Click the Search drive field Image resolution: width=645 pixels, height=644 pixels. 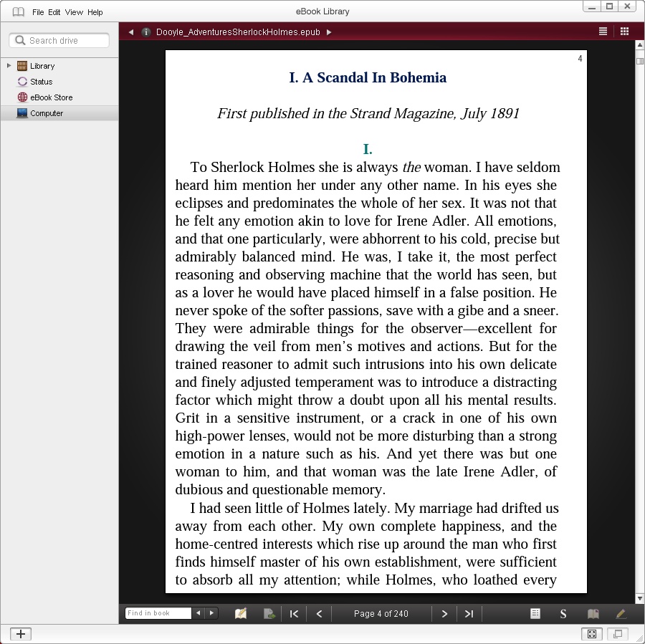(x=59, y=40)
